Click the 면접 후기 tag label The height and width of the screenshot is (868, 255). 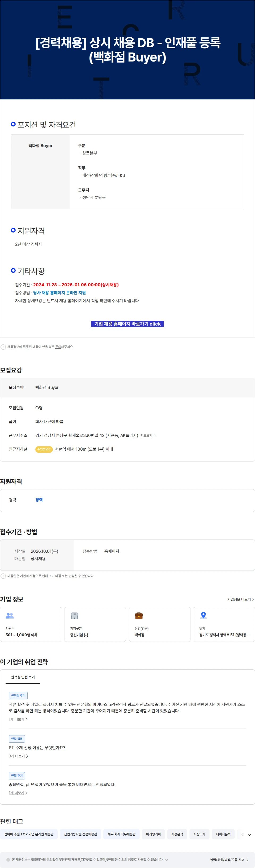(x=17, y=776)
